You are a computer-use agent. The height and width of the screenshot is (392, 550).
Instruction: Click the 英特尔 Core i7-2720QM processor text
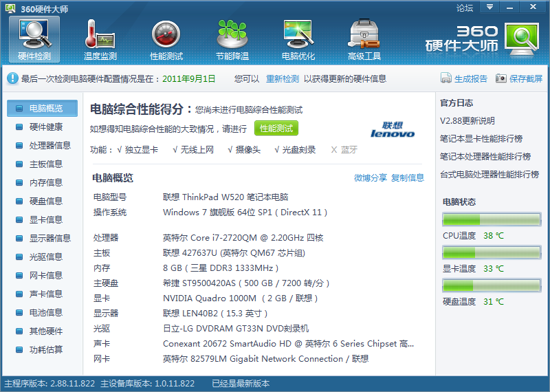[x=243, y=237]
